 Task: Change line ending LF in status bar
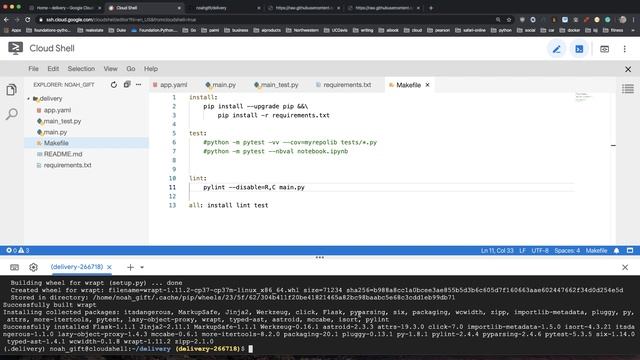pyautogui.click(x=522, y=251)
